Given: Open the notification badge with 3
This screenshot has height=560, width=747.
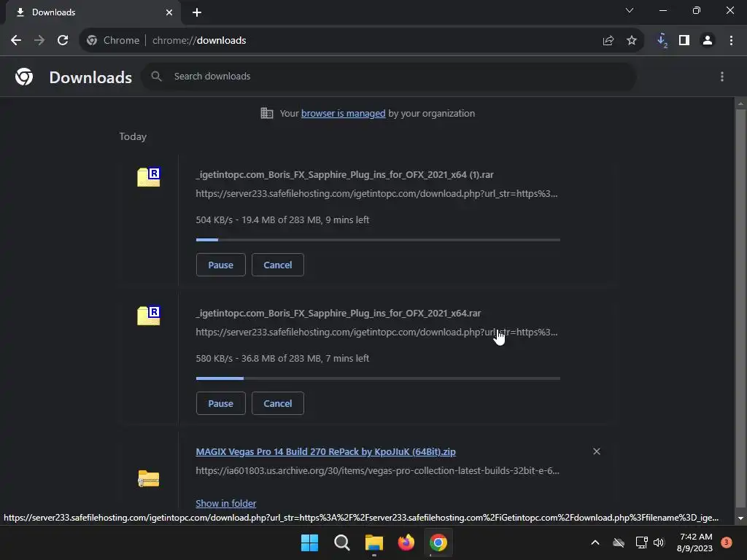Looking at the screenshot, I should tap(726, 542).
